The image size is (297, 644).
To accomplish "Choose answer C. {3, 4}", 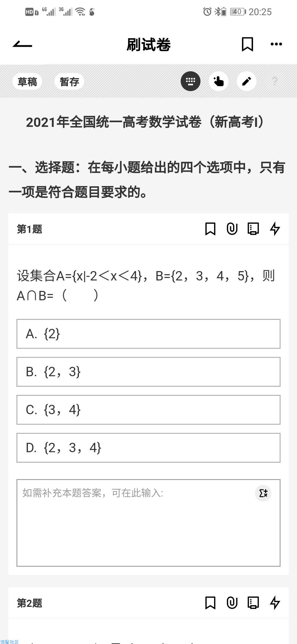I will (x=148, y=410).
